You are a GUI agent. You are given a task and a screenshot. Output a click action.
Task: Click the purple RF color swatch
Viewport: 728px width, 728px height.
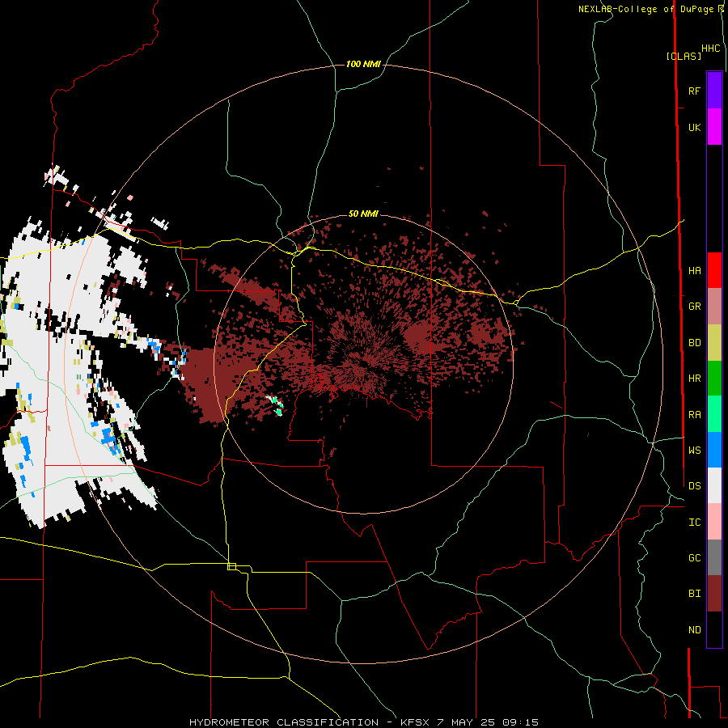(x=714, y=91)
